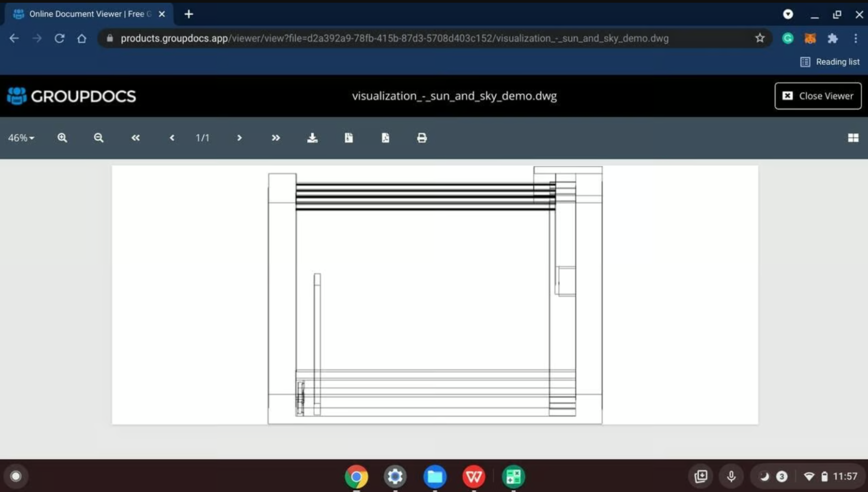The width and height of the screenshot is (868, 492).
Task: Bookmark the current viewer page
Action: 759,38
